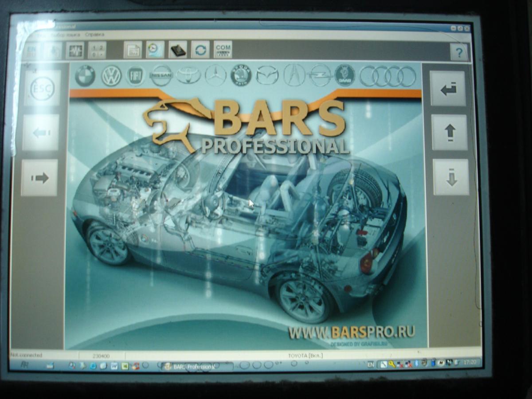Viewport: 532px width, 399px height.
Task: Select the Volkswagen brand logo
Action: (111, 76)
